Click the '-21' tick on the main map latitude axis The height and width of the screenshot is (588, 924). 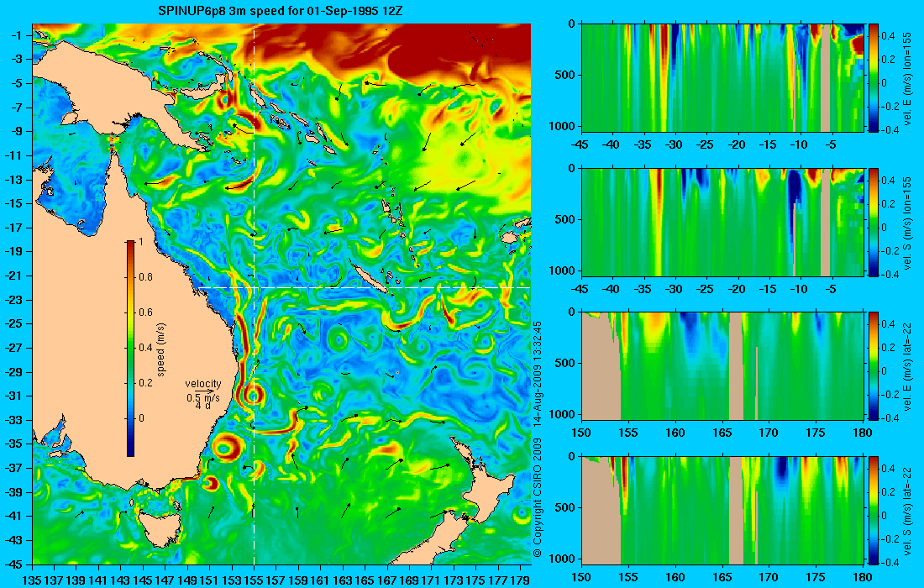(13, 276)
